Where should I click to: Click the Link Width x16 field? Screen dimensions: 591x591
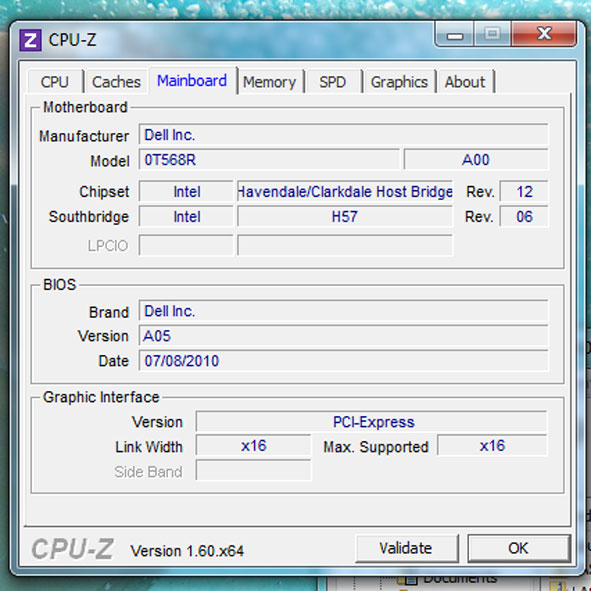tap(254, 446)
